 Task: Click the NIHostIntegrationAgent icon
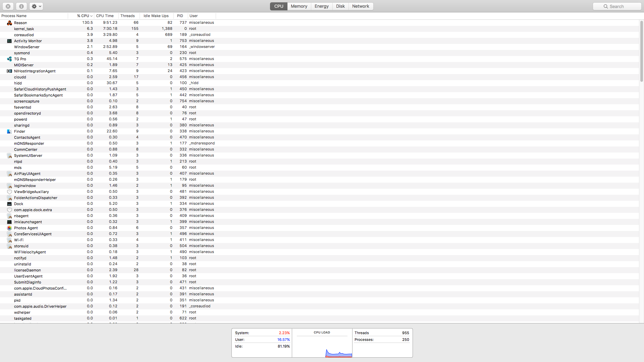point(9,71)
